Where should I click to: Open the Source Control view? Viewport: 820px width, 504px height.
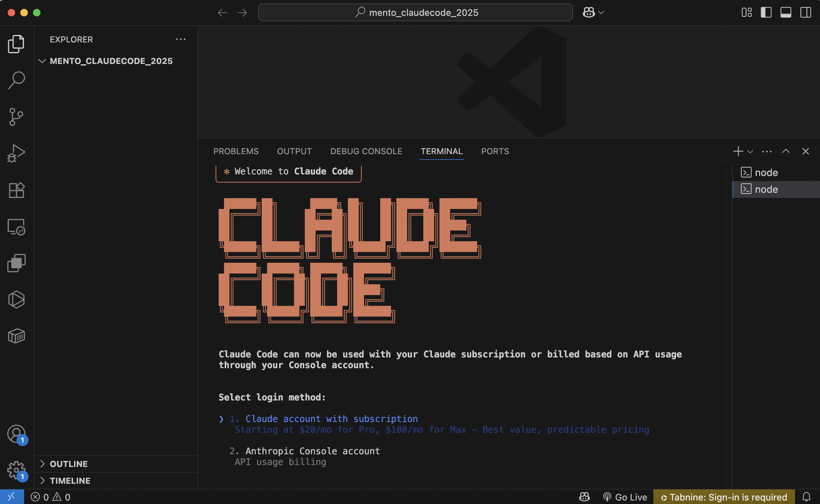pyautogui.click(x=16, y=117)
